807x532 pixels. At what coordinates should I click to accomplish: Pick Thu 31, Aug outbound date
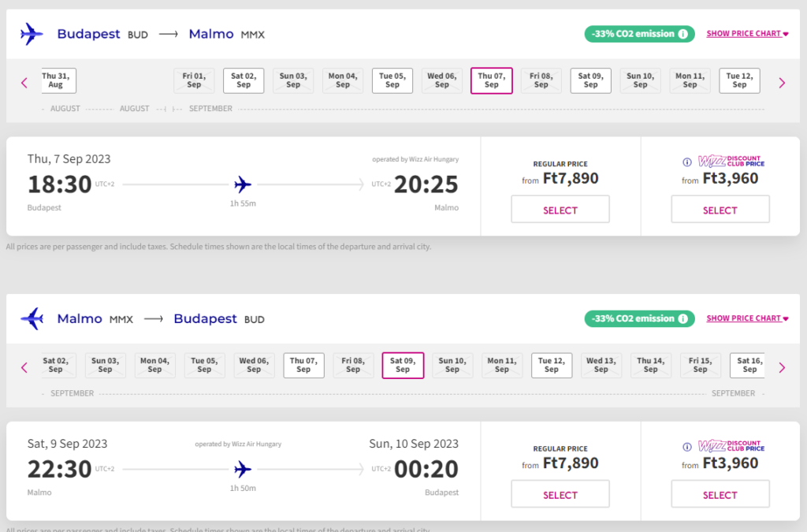click(56, 80)
